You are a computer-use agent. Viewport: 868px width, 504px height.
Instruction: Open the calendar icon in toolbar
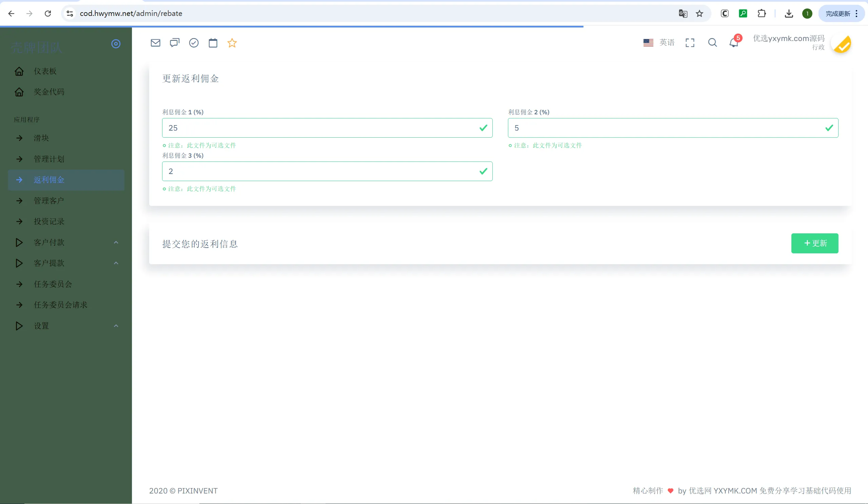click(x=213, y=43)
